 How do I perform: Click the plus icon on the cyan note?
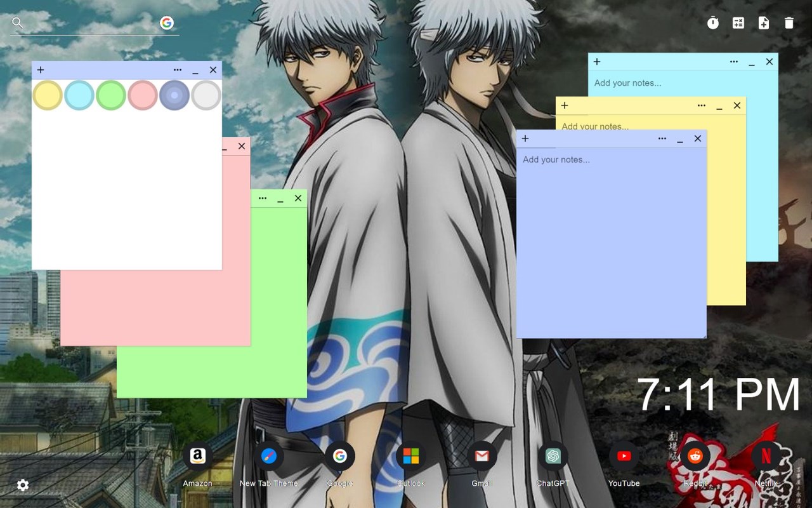[x=597, y=62]
